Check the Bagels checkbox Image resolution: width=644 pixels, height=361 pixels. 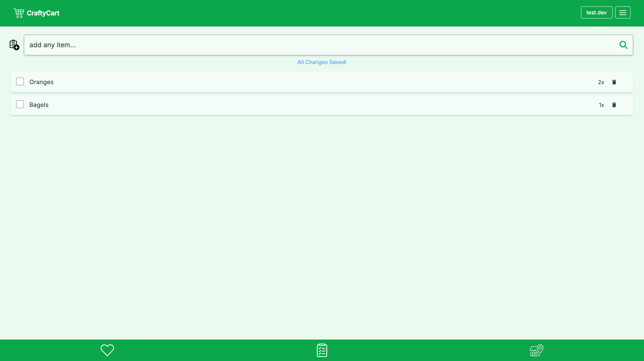(x=20, y=105)
